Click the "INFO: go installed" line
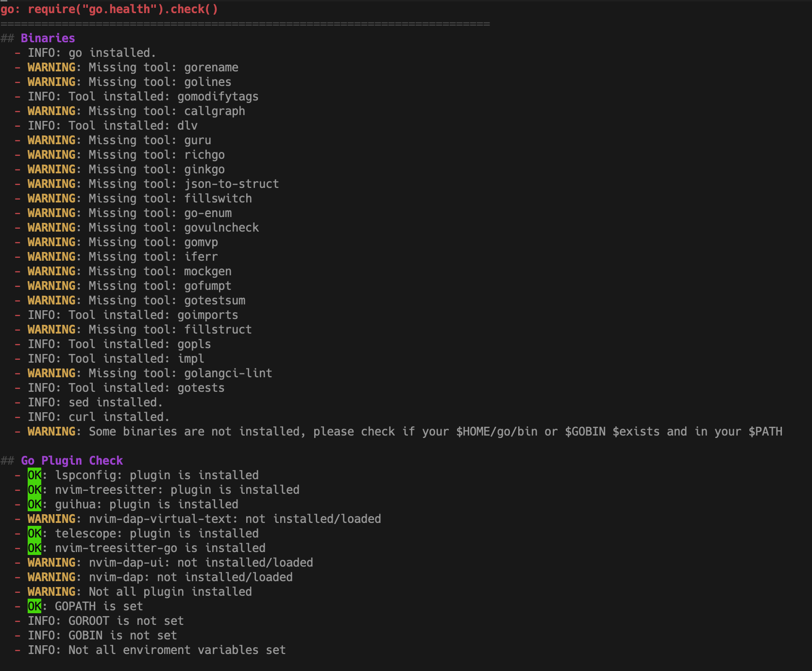The width and height of the screenshot is (812, 671). [91, 52]
